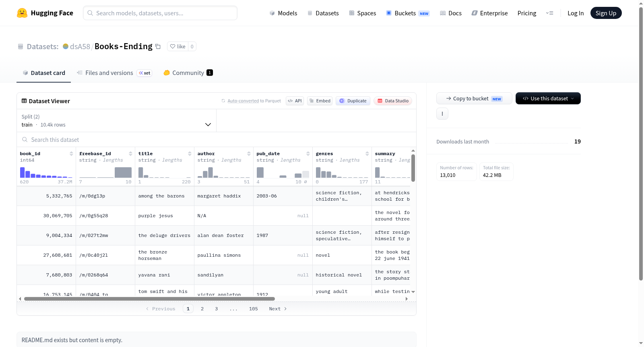Open the Dataset card tab
This screenshot has height=347, width=644.
point(43,73)
